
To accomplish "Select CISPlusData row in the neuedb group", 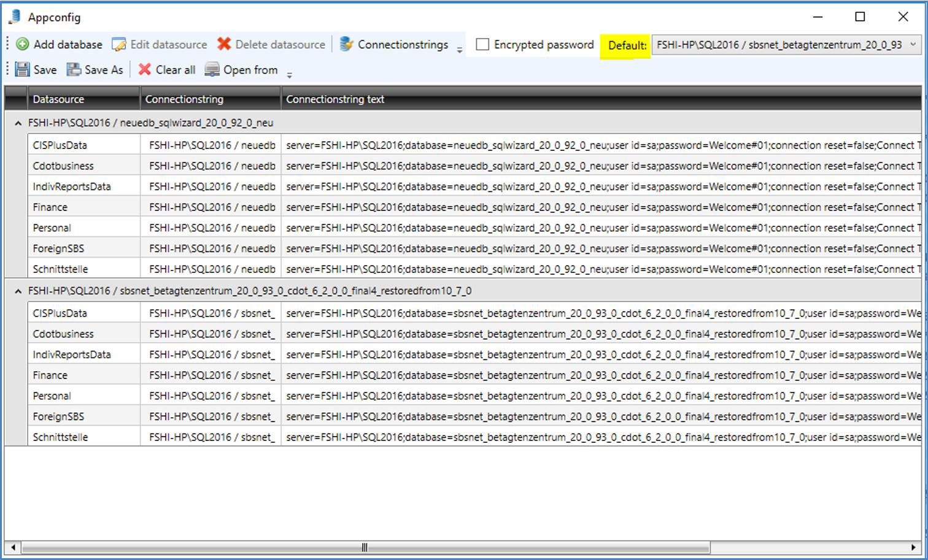I will pyautogui.click(x=474, y=145).
